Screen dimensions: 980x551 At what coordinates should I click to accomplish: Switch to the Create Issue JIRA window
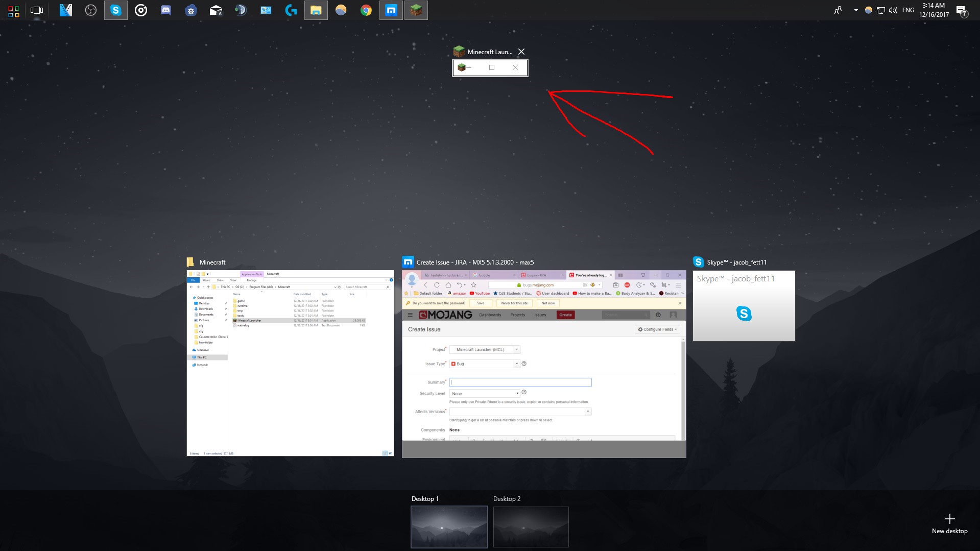click(x=543, y=363)
